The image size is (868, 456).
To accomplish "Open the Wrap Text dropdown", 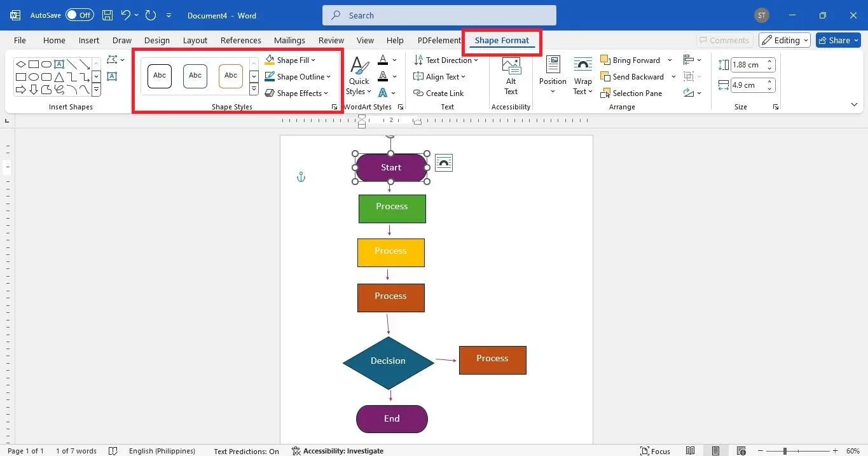I will 582,76.
